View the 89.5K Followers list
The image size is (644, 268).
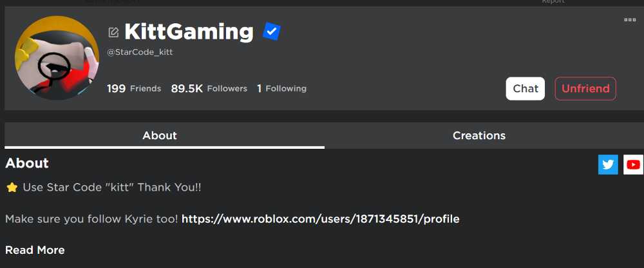pos(209,88)
